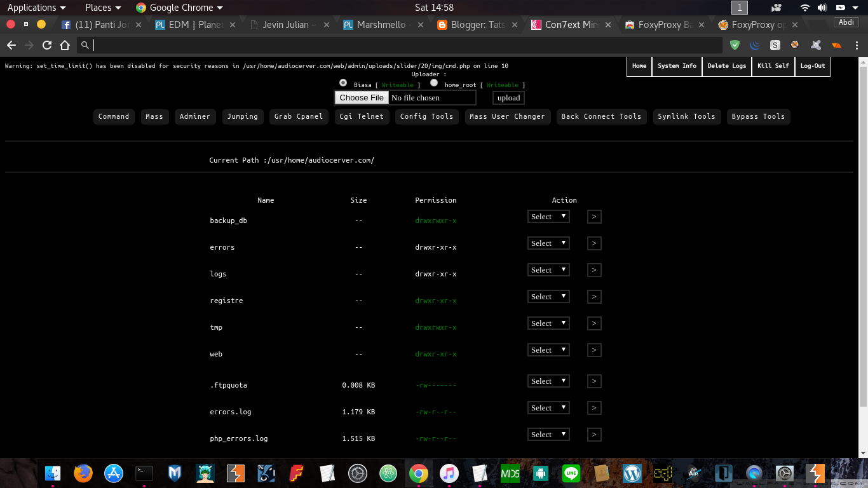Open the Select dropdown for backup_db

(548, 217)
